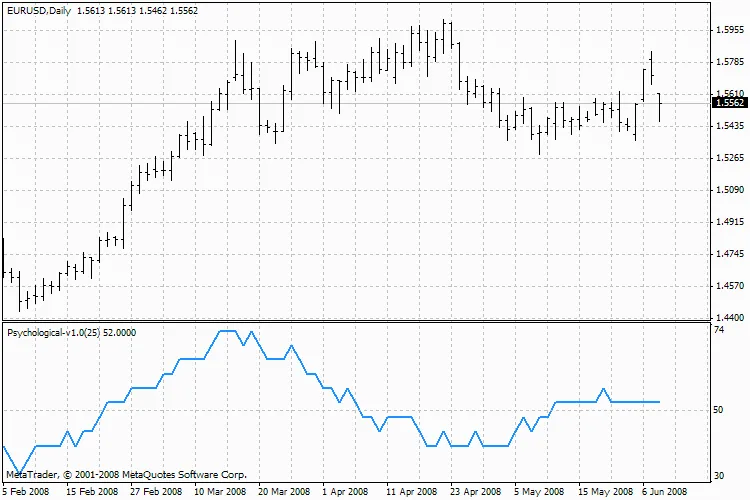Click the 1.5955 price axis label
The width and height of the screenshot is (750, 500).
pyautogui.click(x=729, y=30)
